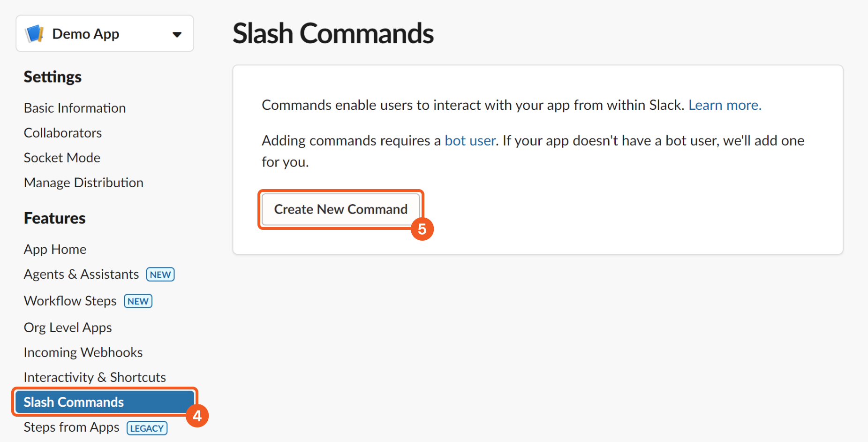The height and width of the screenshot is (442, 868).
Task: Open the bot user link
Action: (470, 141)
